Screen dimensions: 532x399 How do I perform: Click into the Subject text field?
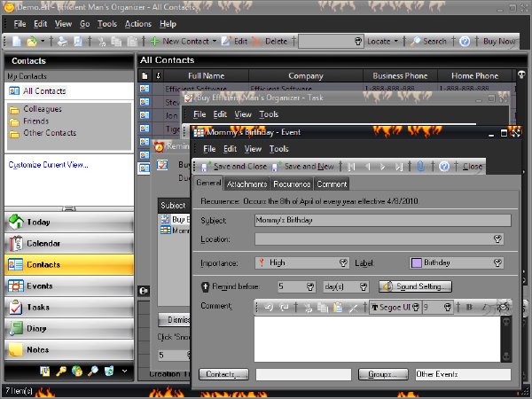[x=383, y=220]
